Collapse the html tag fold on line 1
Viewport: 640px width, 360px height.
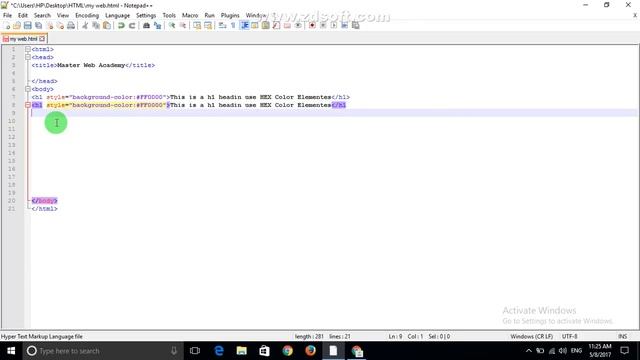tap(28, 49)
